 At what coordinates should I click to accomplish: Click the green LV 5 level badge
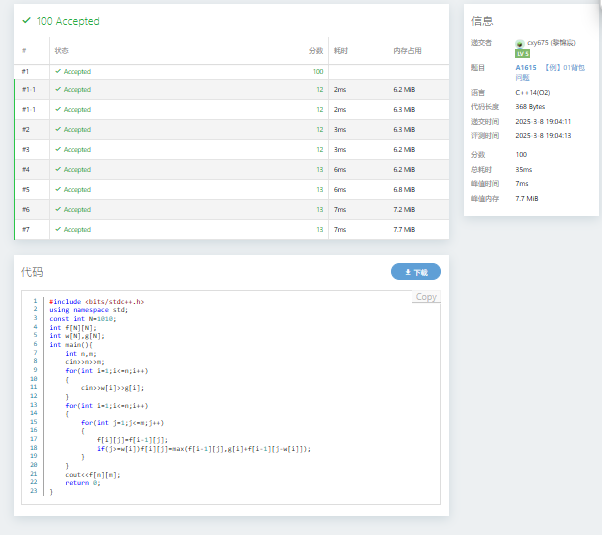pos(522,54)
